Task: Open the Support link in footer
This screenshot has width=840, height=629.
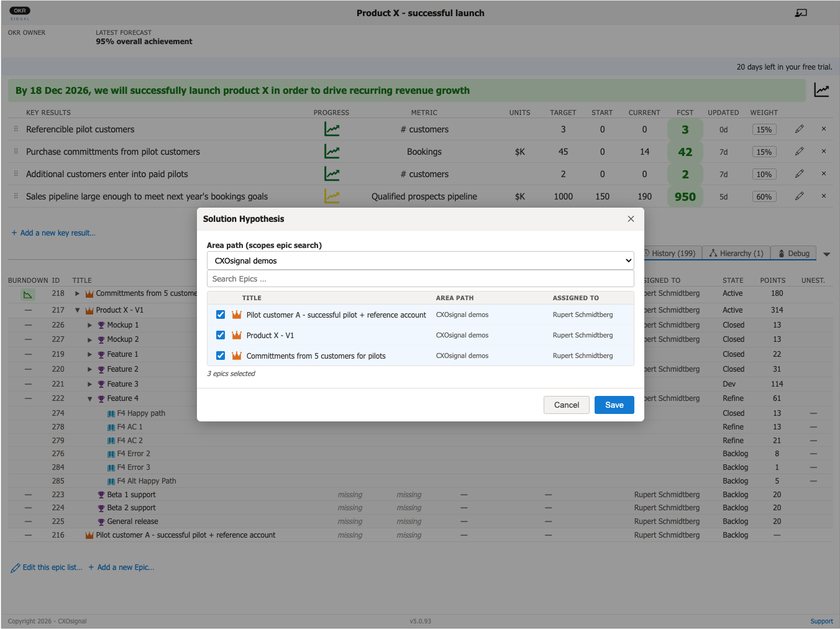Action: click(x=821, y=622)
